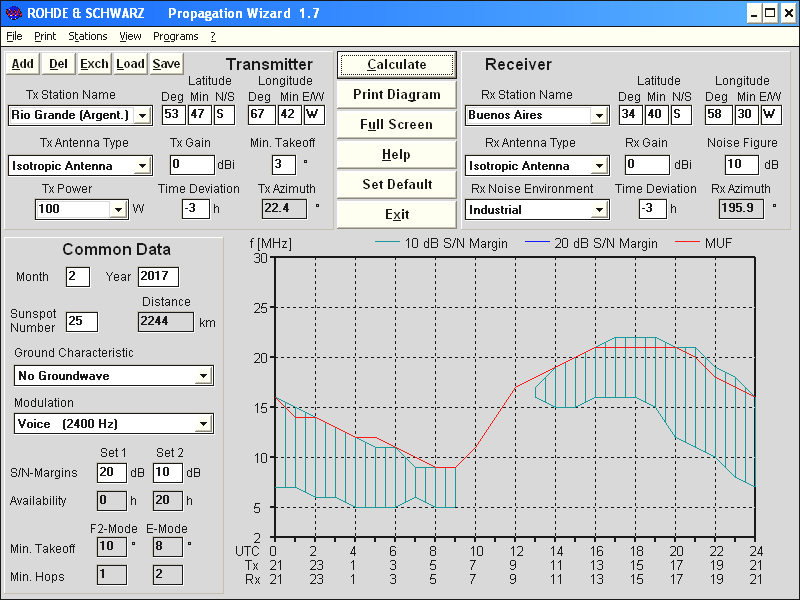
Task: Open the Print menu
Action: pyautogui.click(x=45, y=36)
